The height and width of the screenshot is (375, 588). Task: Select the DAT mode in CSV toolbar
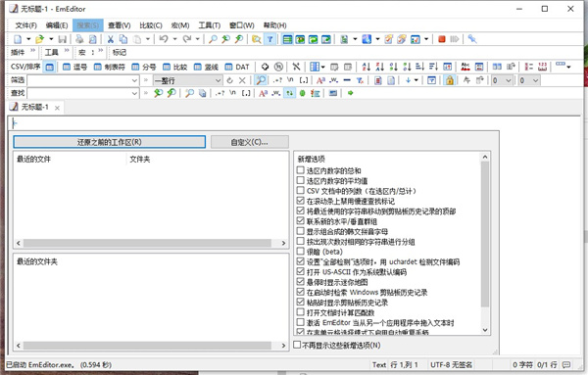click(236, 67)
